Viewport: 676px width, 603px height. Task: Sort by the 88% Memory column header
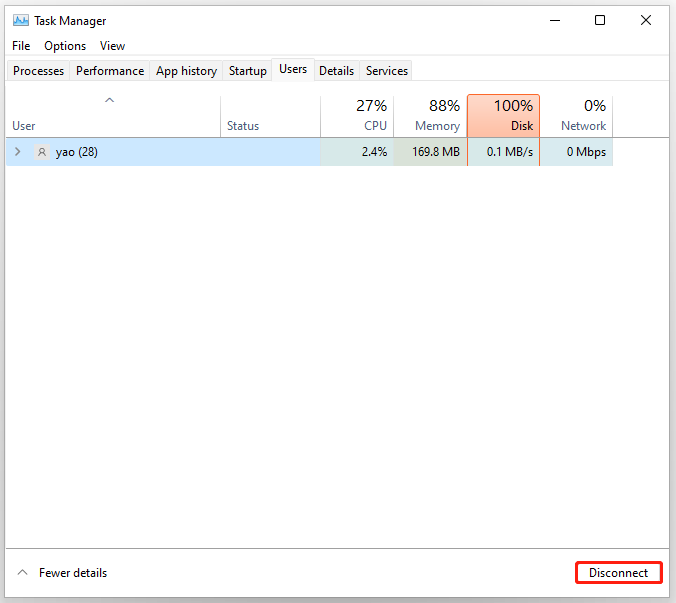coord(430,116)
